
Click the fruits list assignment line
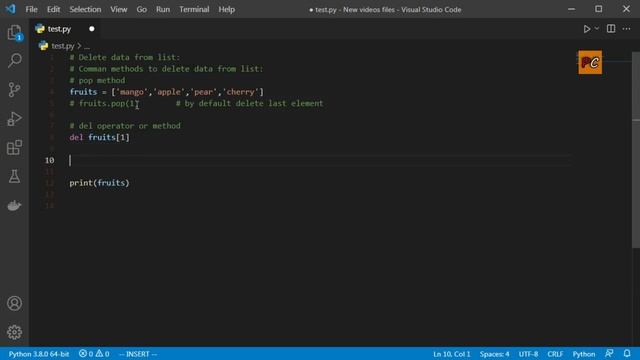tap(167, 92)
